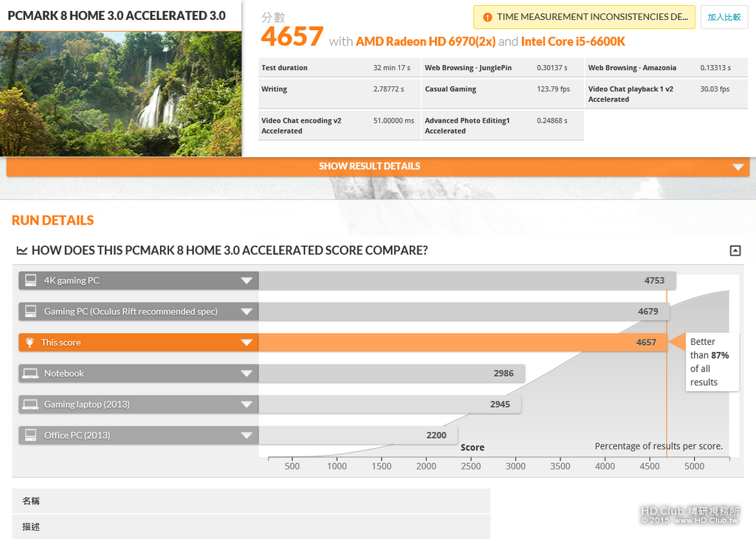The height and width of the screenshot is (539, 756).
Task: Click the big 4657 score number
Action: [292, 37]
